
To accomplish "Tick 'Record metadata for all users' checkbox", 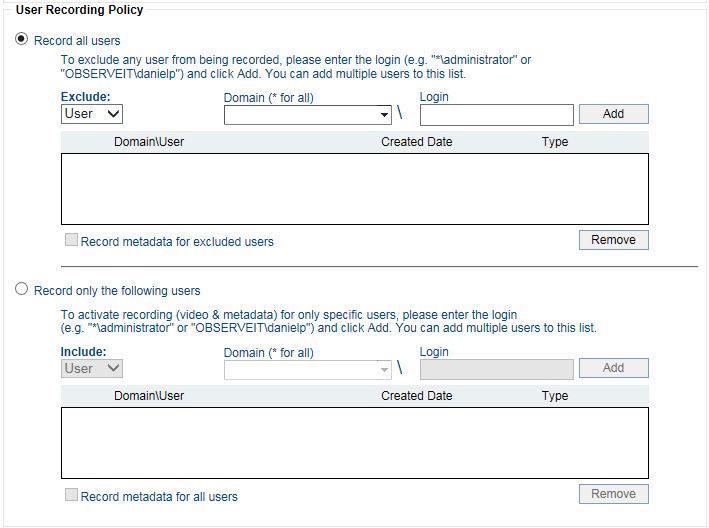I will click(x=71, y=495).
